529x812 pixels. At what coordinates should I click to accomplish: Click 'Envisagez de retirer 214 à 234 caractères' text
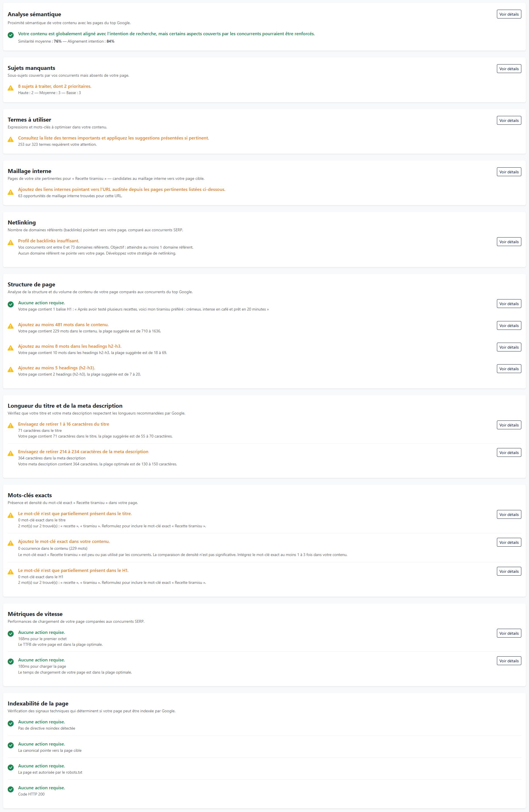(83, 451)
